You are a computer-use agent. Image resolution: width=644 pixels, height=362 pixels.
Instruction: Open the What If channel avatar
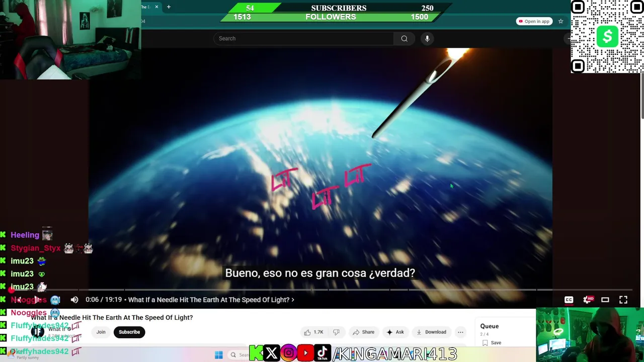point(38,332)
